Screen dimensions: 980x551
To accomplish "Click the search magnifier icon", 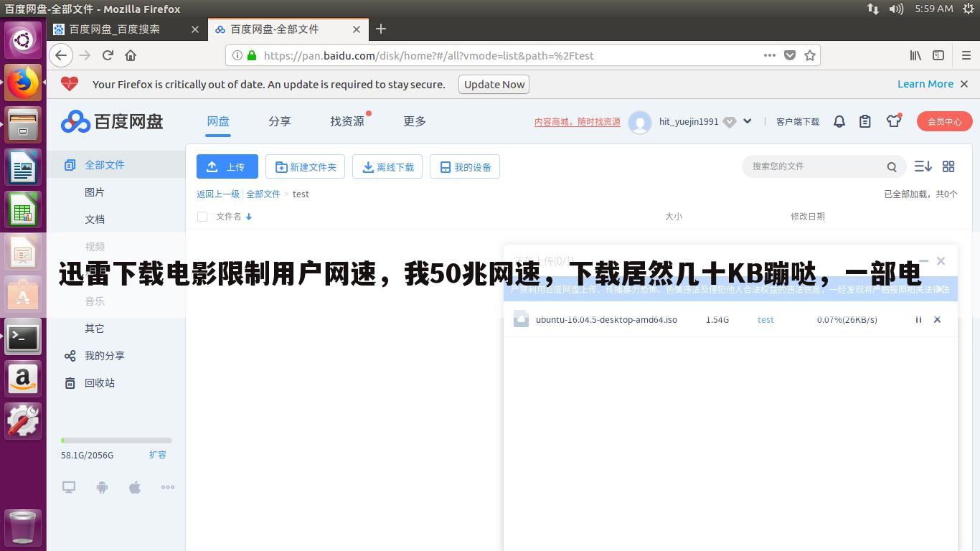I will tap(892, 166).
